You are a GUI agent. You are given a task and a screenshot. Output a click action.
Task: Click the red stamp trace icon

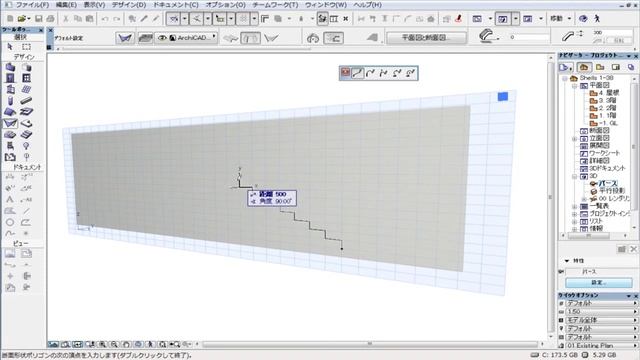[458, 19]
